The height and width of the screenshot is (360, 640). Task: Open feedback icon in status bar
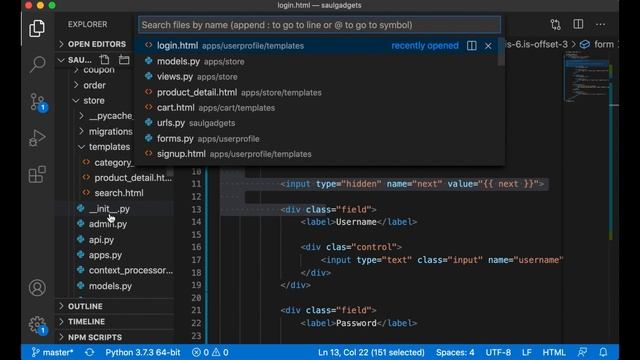[582, 352]
